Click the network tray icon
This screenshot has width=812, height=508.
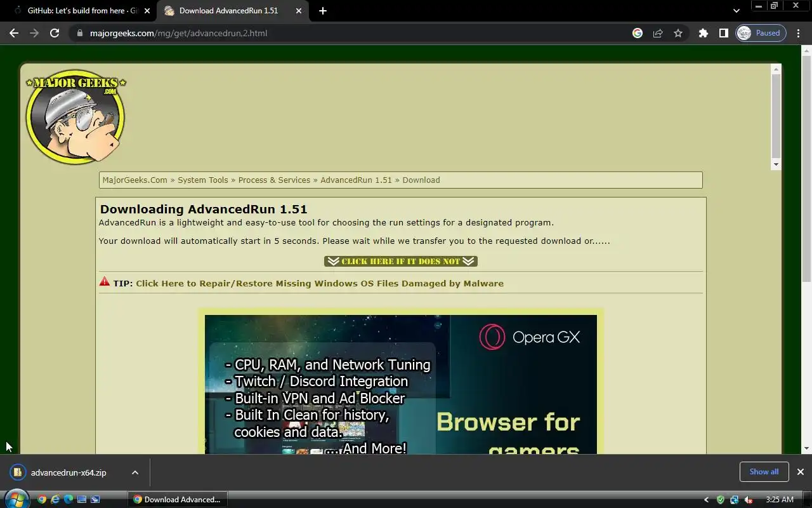734,500
